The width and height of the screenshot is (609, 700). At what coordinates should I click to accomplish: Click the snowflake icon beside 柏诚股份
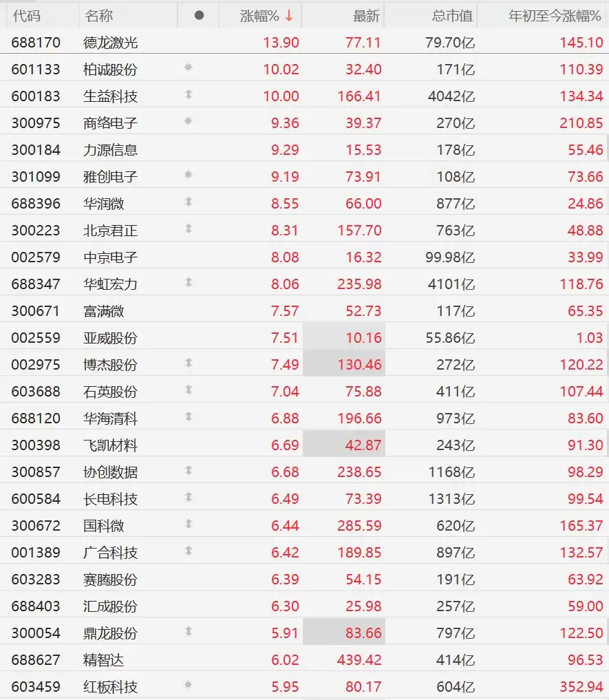pyautogui.click(x=188, y=67)
